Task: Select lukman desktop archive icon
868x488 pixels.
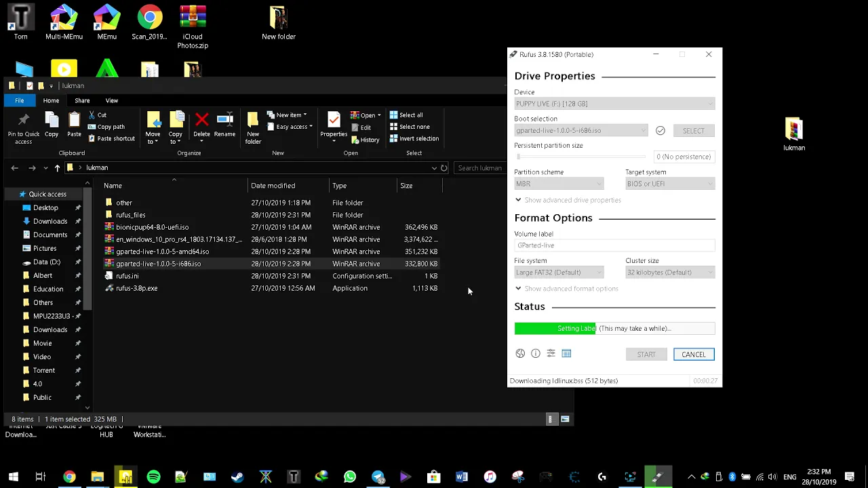Action: coord(794,134)
